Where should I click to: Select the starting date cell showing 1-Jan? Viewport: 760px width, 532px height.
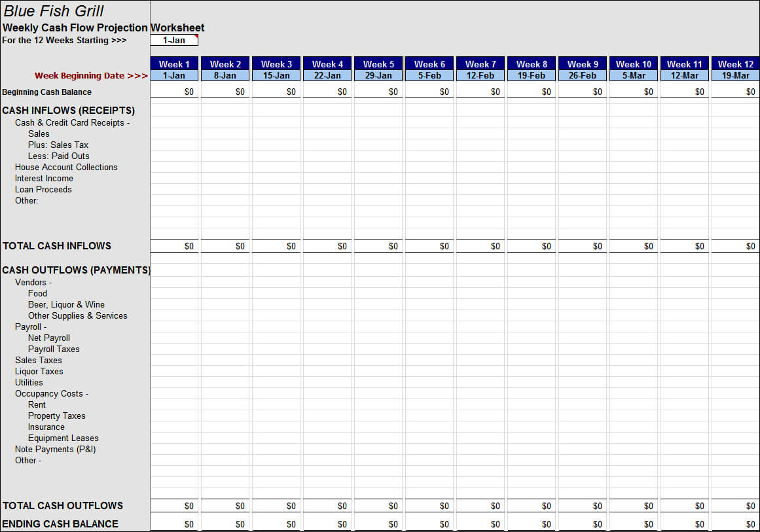(x=174, y=40)
